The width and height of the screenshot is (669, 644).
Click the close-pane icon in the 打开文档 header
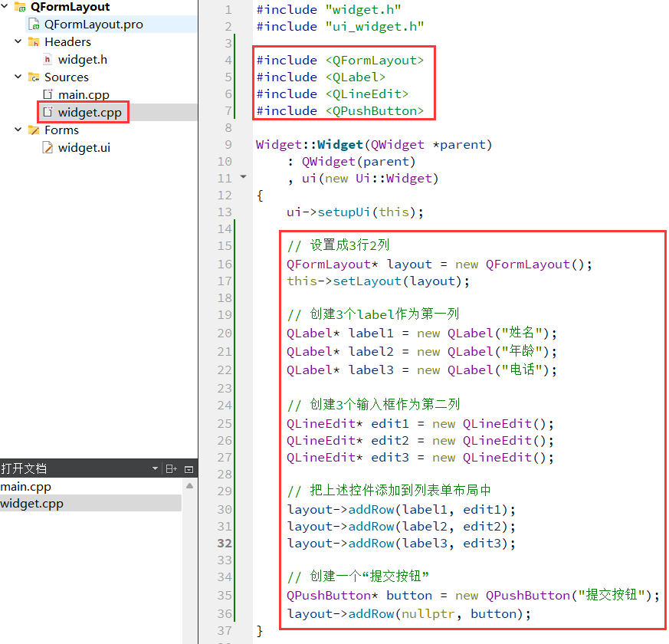(x=189, y=469)
